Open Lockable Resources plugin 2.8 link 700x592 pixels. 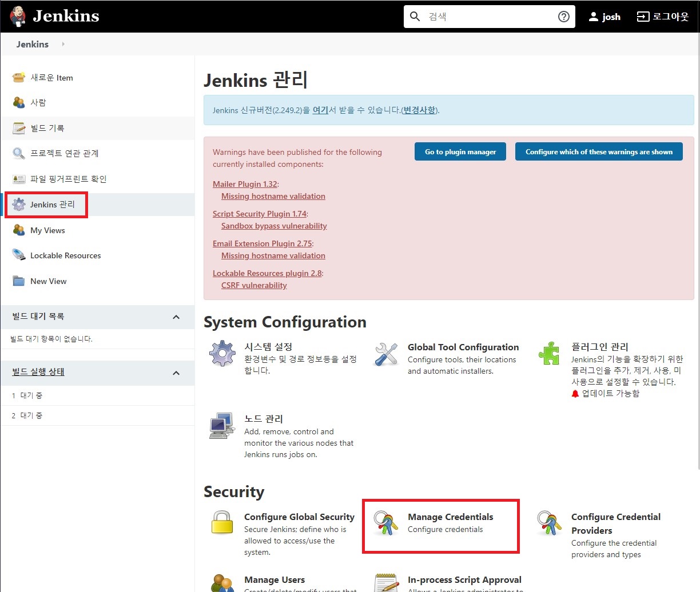coord(267,273)
